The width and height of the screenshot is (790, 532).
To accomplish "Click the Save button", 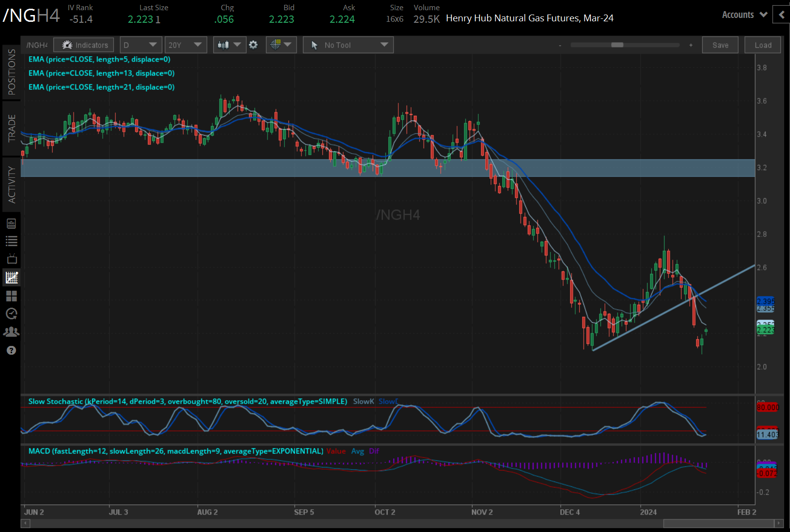I will (720, 45).
